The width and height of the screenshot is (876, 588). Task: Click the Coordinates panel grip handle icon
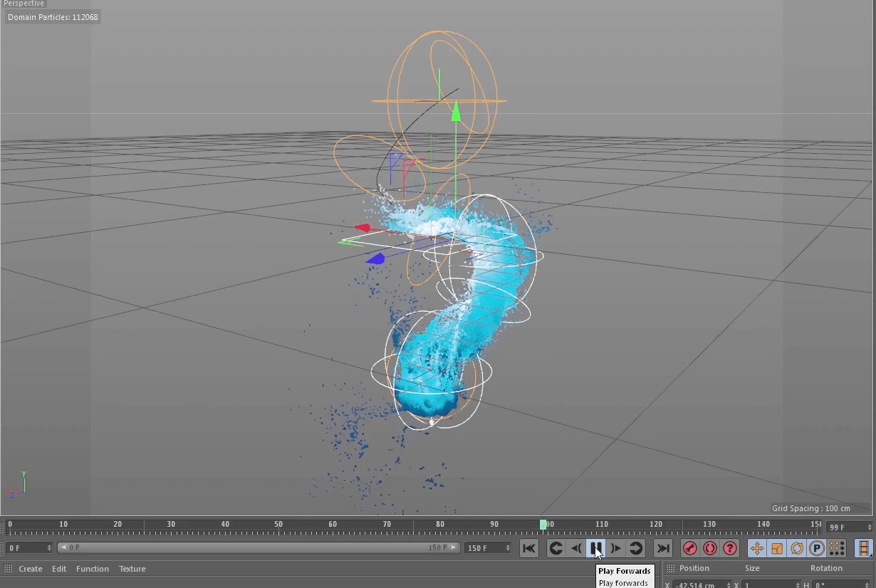pyautogui.click(x=670, y=568)
